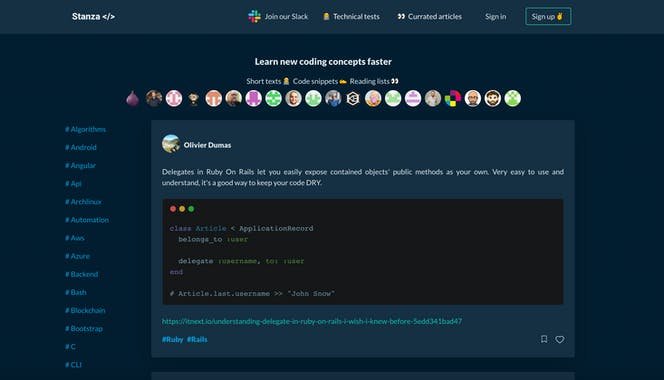Screen dimensions: 664x380
Task: Like the post with heart icon
Action: tap(560, 340)
